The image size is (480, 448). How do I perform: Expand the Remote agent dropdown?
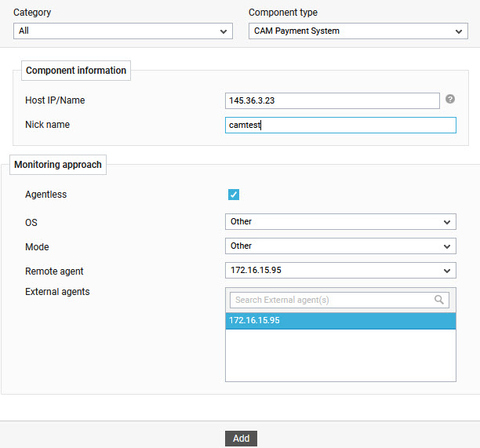click(340, 271)
